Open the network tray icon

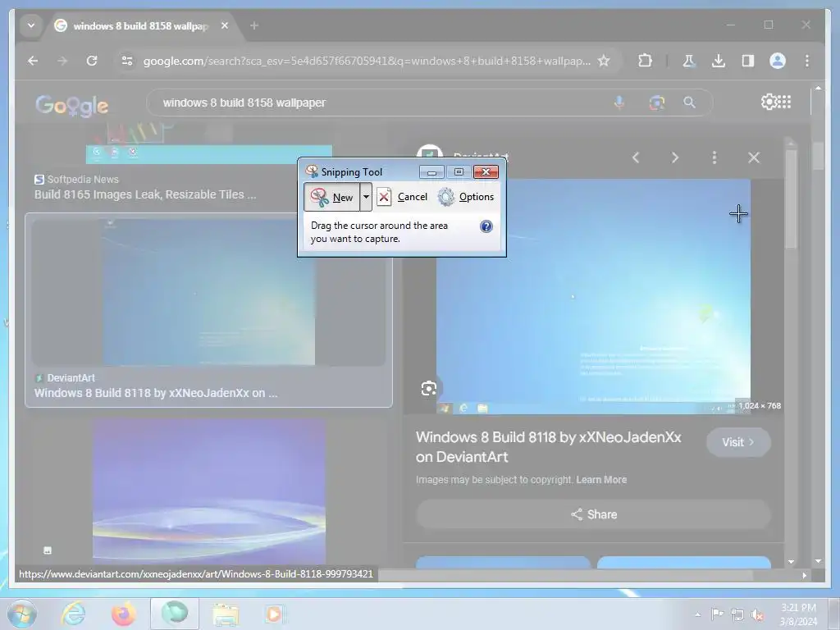coord(737,614)
